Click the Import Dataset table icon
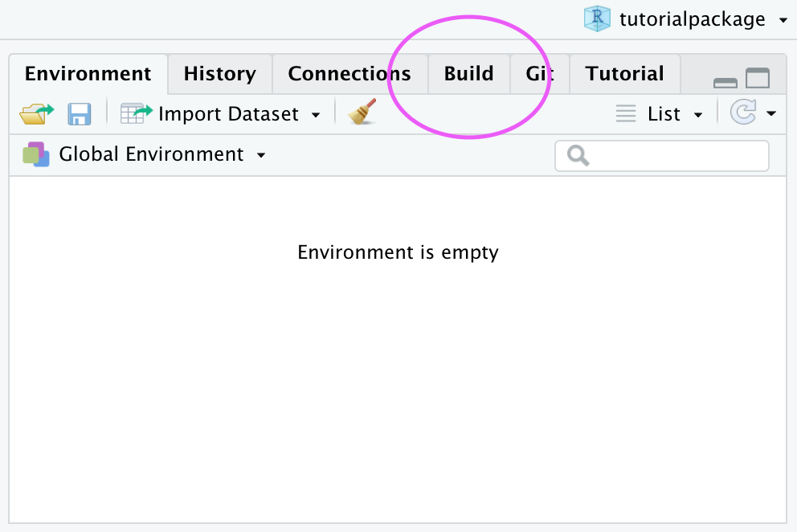This screenshot has height=532, width=797. (x=136, y=114)
